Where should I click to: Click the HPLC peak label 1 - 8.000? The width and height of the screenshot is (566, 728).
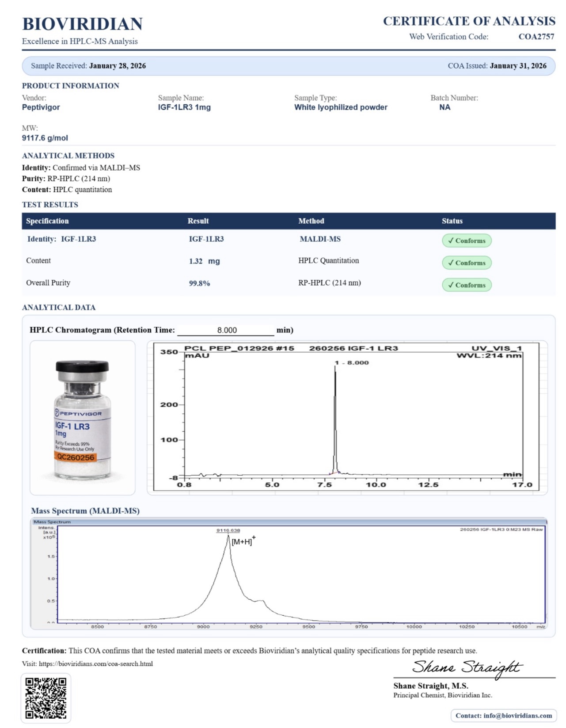[352, 362]
